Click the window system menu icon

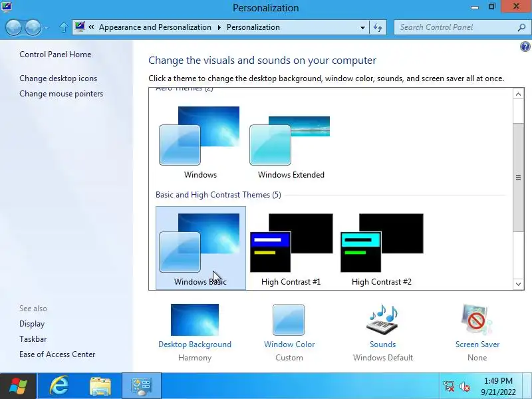[x=6, y=6]
